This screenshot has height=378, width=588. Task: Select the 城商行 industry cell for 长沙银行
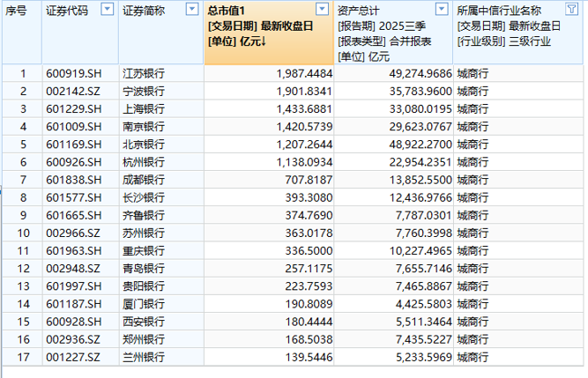471,197
